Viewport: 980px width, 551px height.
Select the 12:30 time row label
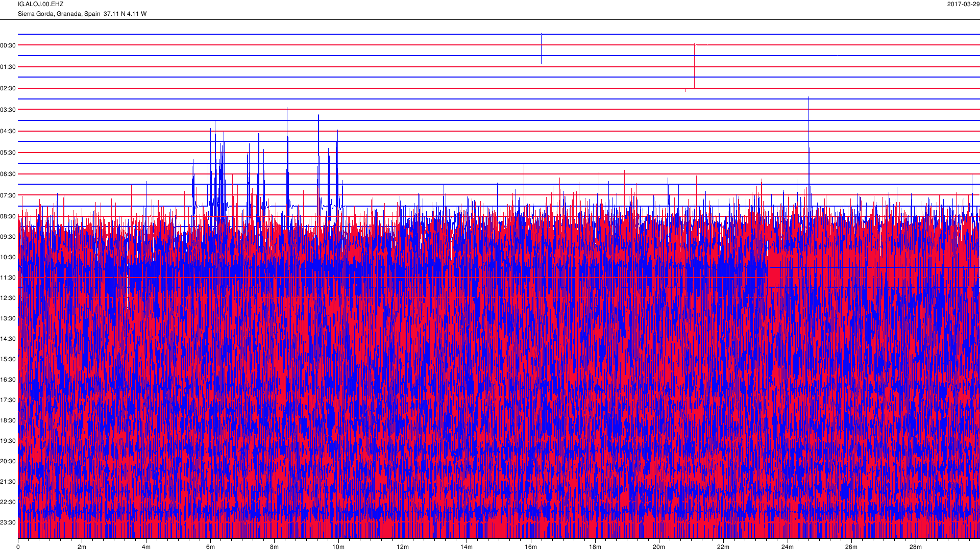[x=8, y=298]
